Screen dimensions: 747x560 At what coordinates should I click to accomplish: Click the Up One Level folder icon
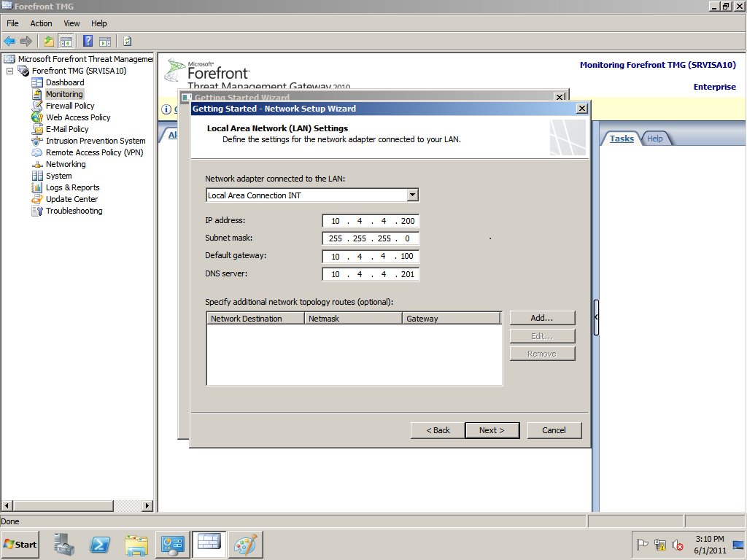coord(49,41)
